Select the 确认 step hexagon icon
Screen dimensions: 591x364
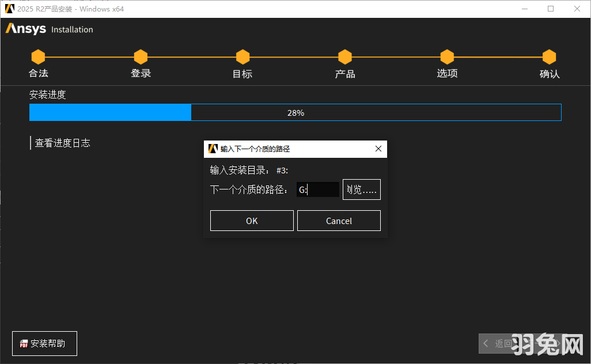549,57
